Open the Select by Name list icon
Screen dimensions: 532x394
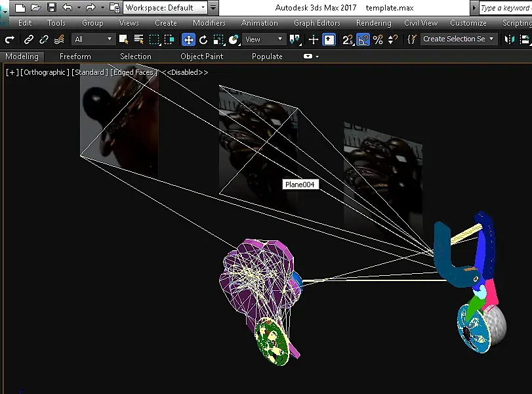[138, 39]
